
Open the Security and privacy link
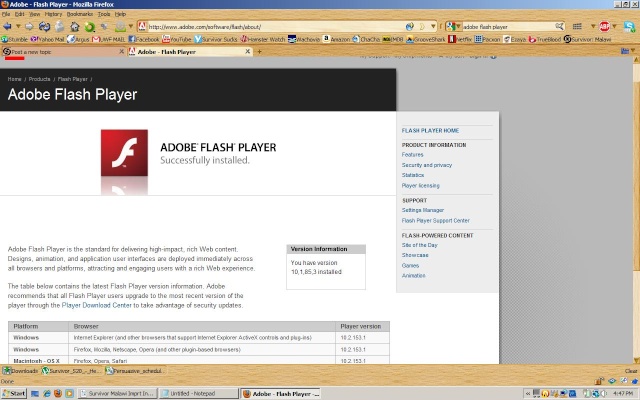[427, 165]
